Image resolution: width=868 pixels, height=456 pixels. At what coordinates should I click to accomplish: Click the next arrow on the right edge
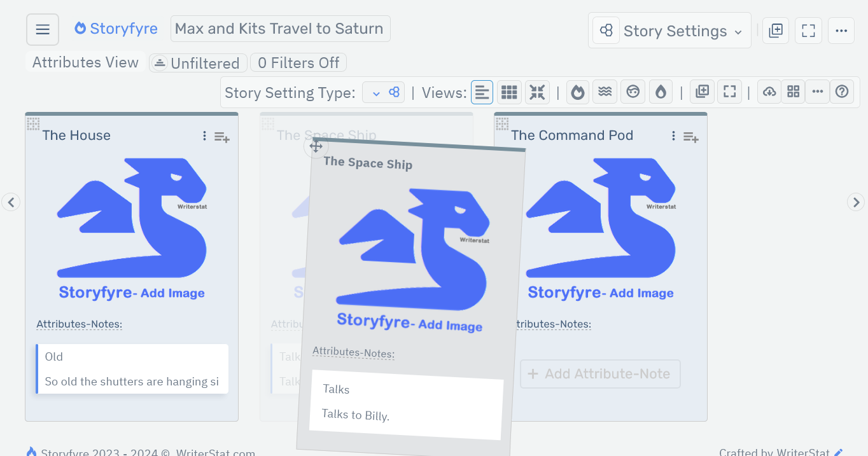point(856,202)
